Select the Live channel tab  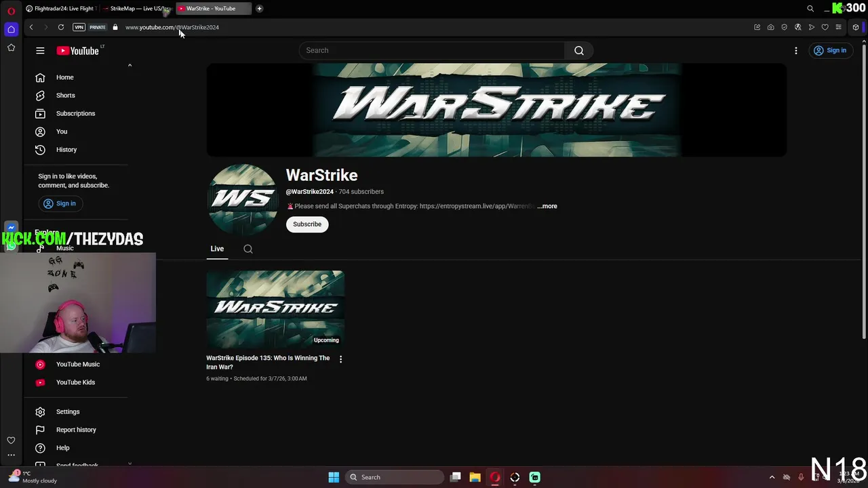pos(217,249)
